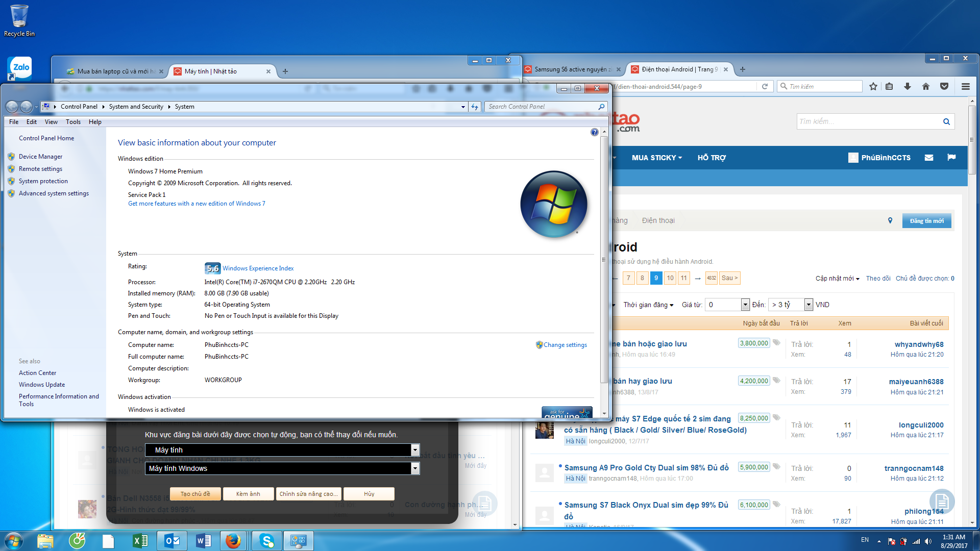980x551 pixels.
Task: Expand the MUA STICKY menu
Action: click(x=657, y=158)
